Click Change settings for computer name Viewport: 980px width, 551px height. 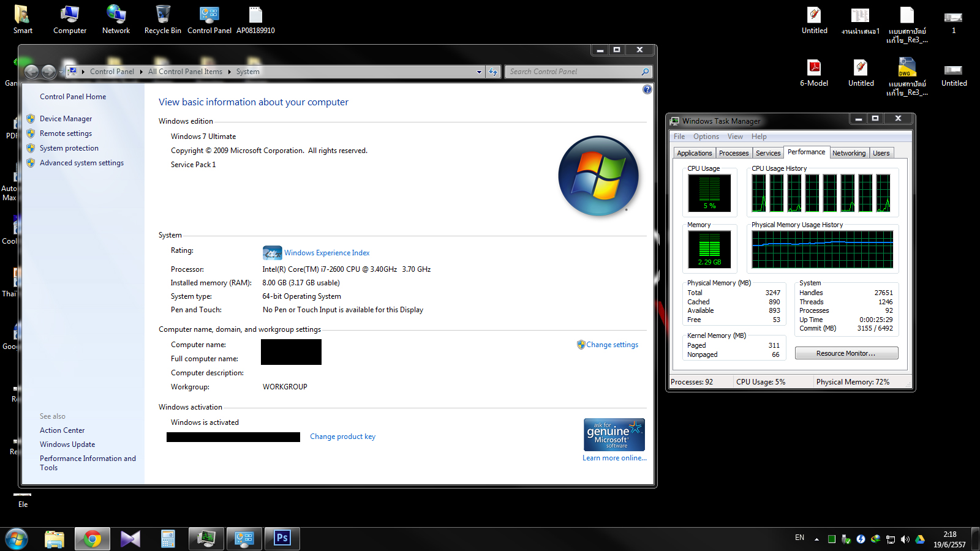[612, 345]
